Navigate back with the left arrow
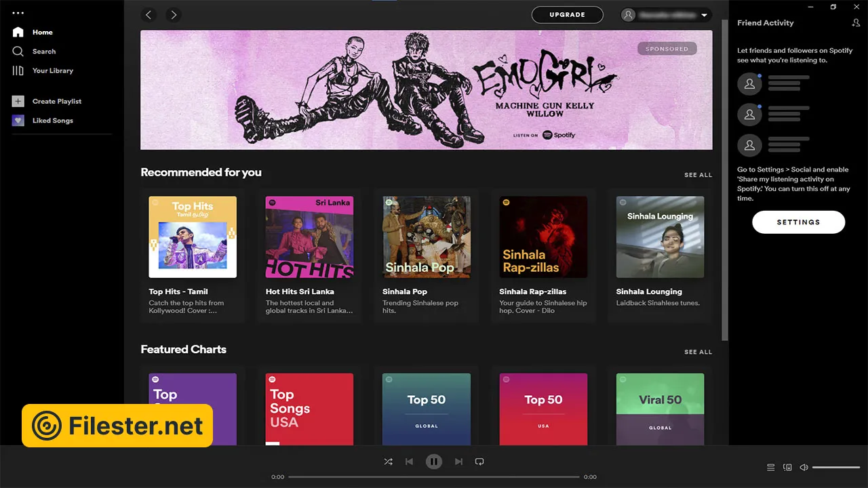 coord(149,15)
